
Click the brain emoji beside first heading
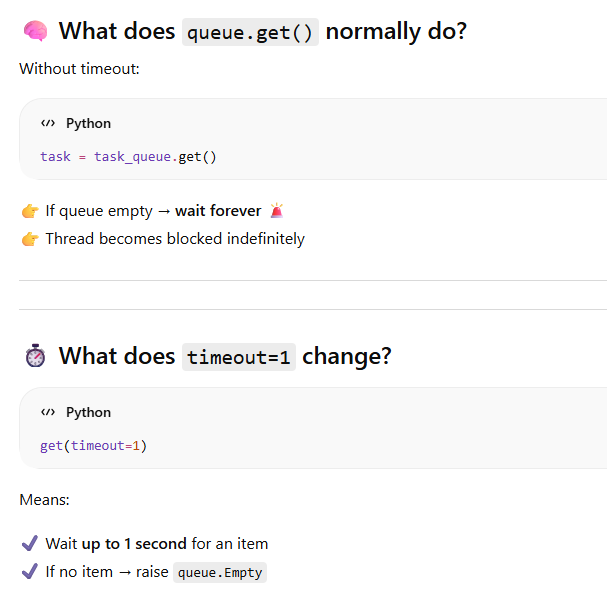pyautogui.click(x=35, y=31)
